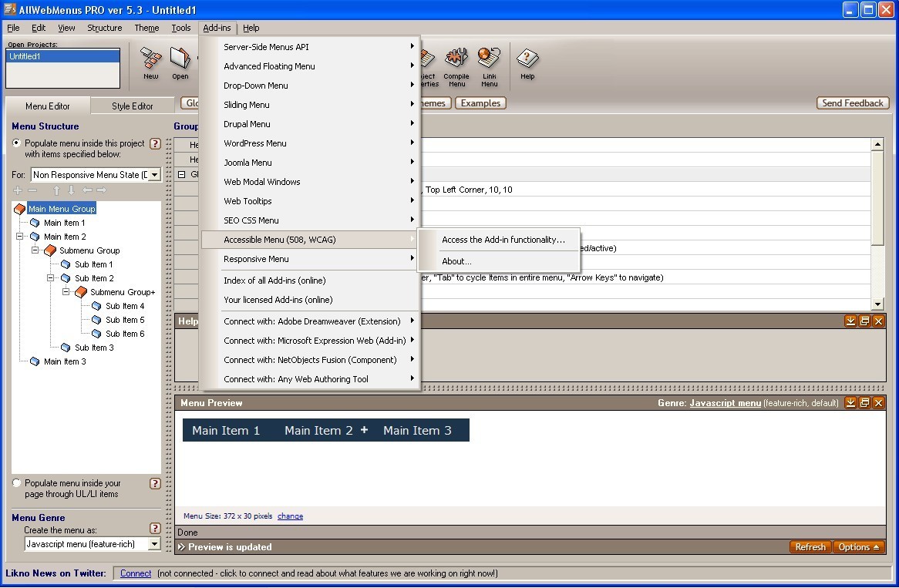Open the Options button dropdown
899x588 pixels.
pyautogui.click(x=858, y=547)
